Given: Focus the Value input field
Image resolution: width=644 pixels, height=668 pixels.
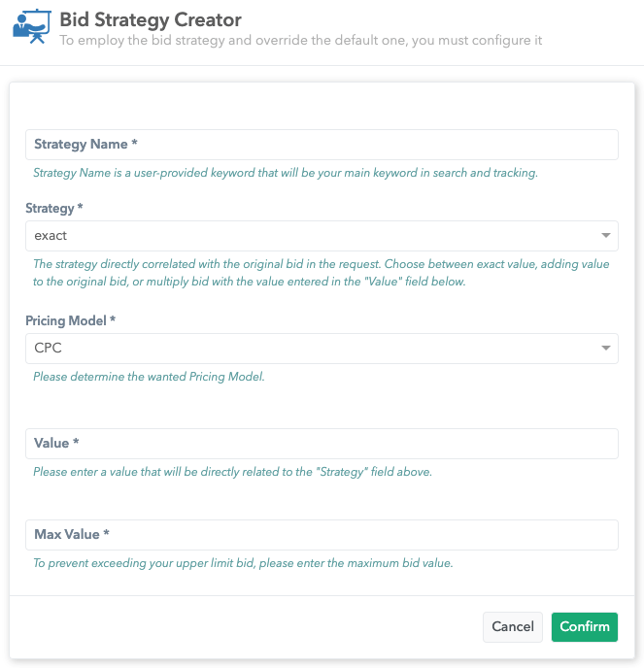Looking at the screenshot, I should coord(322,444).
